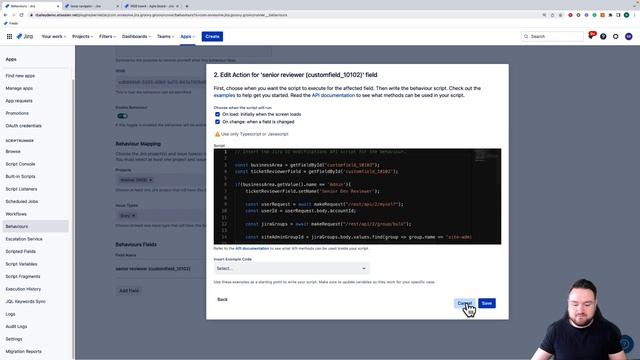This screenshot has height=360, width=640.
Task: Expand the Dashboards menu
Action: pos(136,36)
